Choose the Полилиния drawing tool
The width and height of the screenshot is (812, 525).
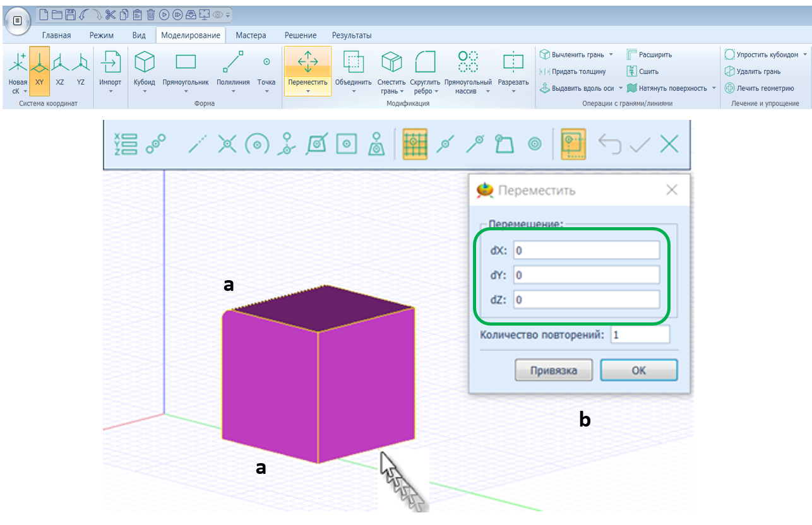click(233, 62)
